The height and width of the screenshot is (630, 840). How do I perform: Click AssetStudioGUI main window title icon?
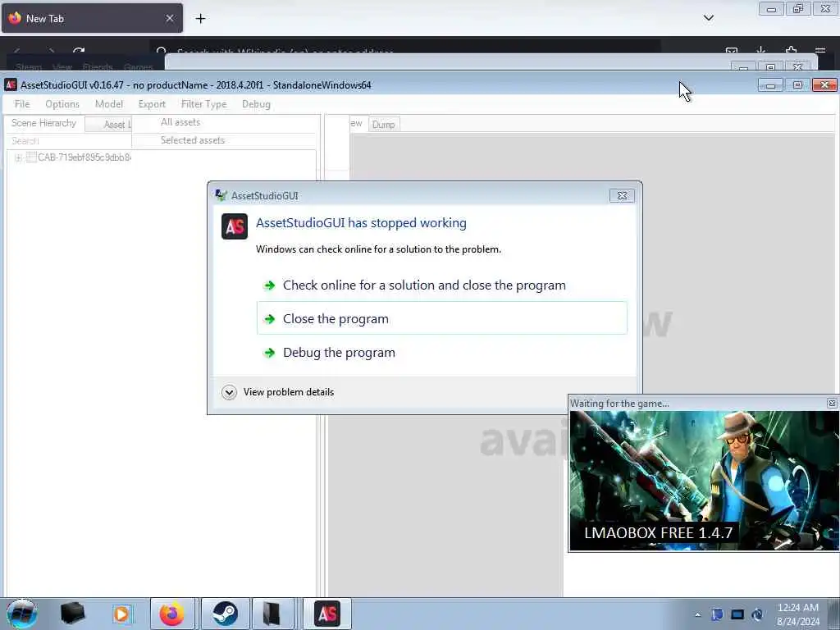(x=11, y=84)
